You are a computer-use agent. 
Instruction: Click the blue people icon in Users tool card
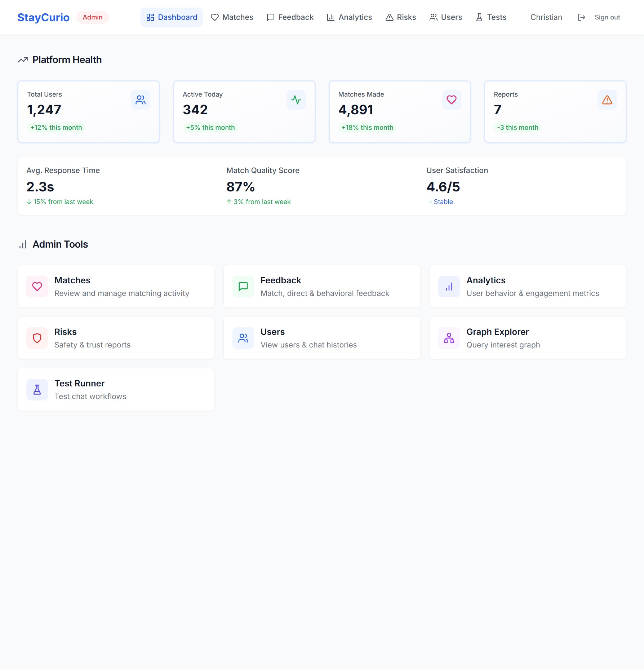point(243,338)
